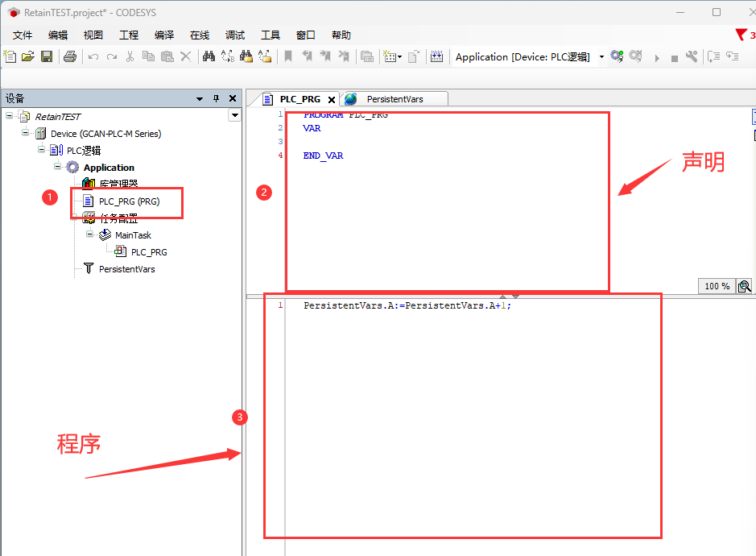Pin the 设备 panel with the pushpin icon

[x=216, y=98]
